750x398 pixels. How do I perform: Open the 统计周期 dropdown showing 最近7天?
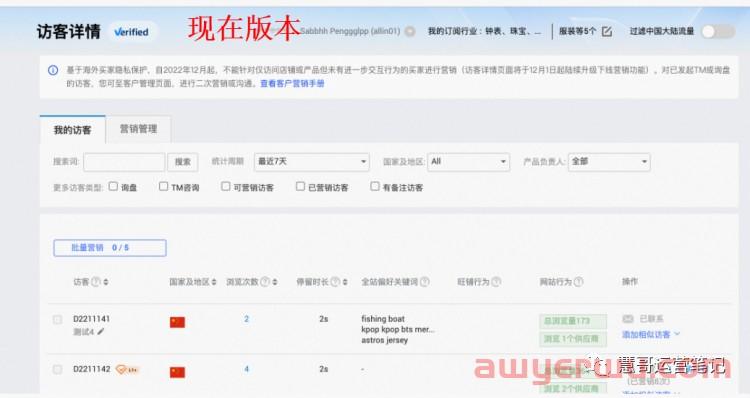click(311, 162)
